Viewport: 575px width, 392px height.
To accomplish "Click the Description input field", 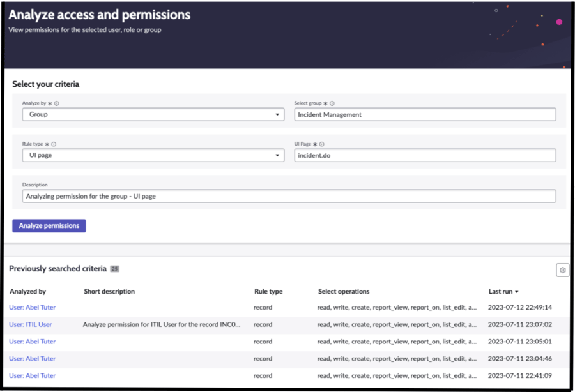I will 287,195.
